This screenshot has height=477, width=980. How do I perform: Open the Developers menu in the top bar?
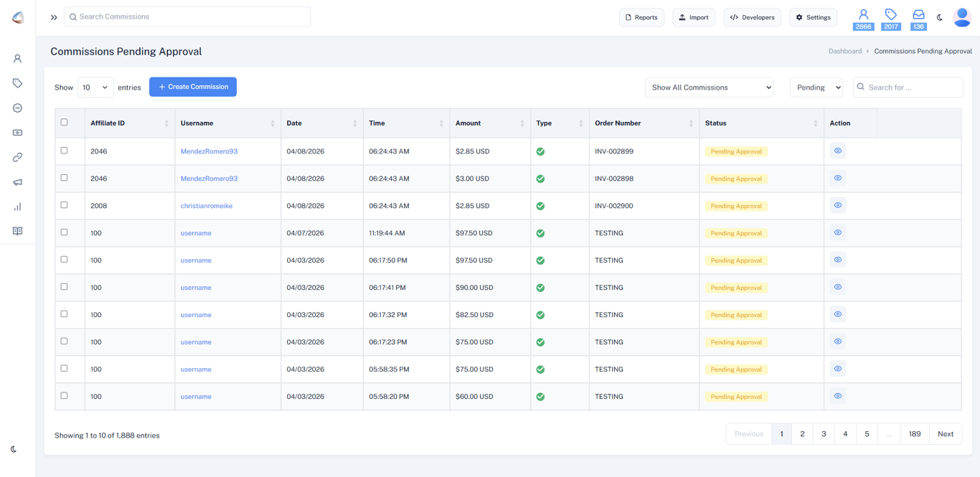pos(752,17)
